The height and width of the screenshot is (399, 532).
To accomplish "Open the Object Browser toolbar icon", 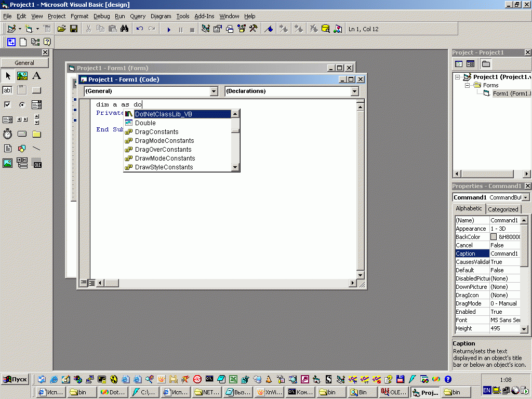I will [x=242, y=29].
